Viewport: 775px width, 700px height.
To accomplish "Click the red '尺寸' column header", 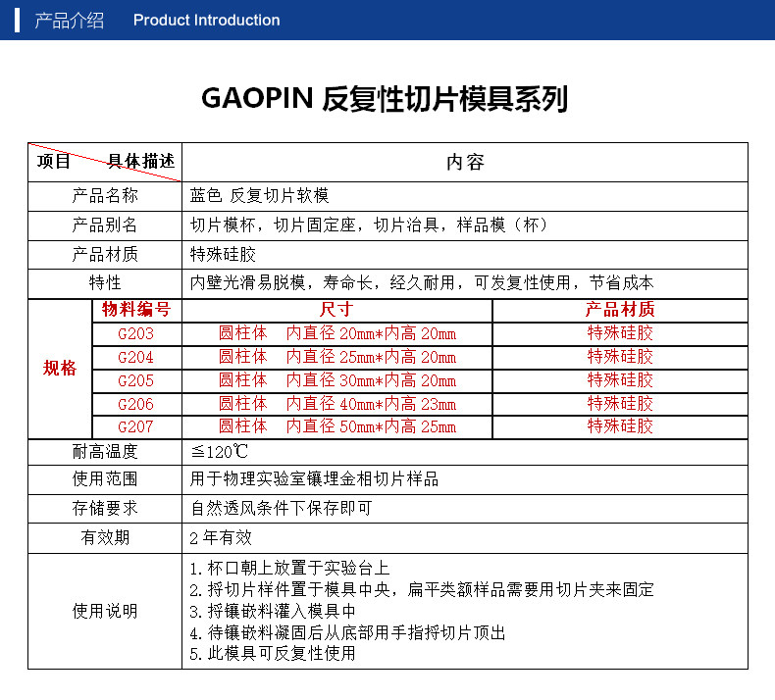I will 336,309.
